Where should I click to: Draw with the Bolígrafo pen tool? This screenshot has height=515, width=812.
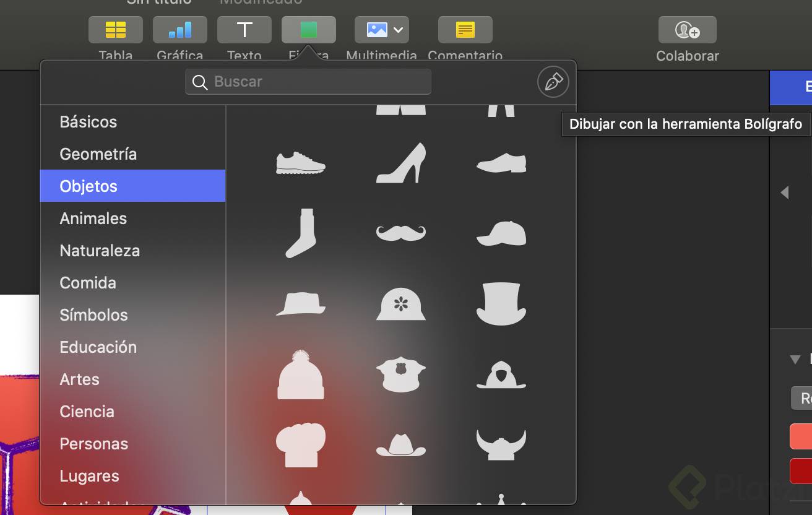click(553, 82)
